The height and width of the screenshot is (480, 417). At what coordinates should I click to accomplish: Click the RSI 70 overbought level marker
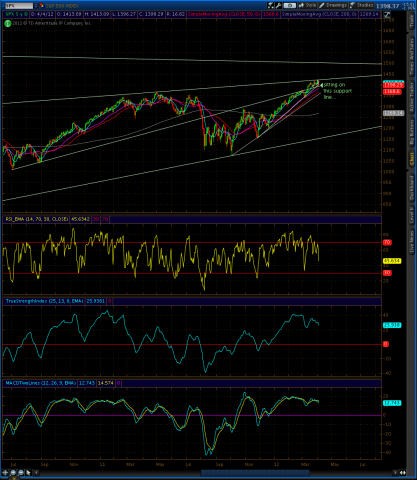tap(387, 242)
